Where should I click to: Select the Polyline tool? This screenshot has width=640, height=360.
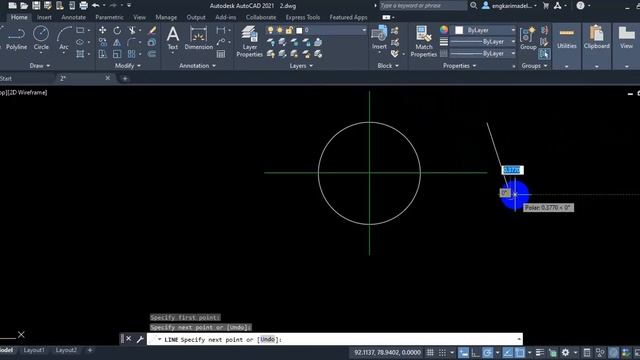[x=16, y=38]
